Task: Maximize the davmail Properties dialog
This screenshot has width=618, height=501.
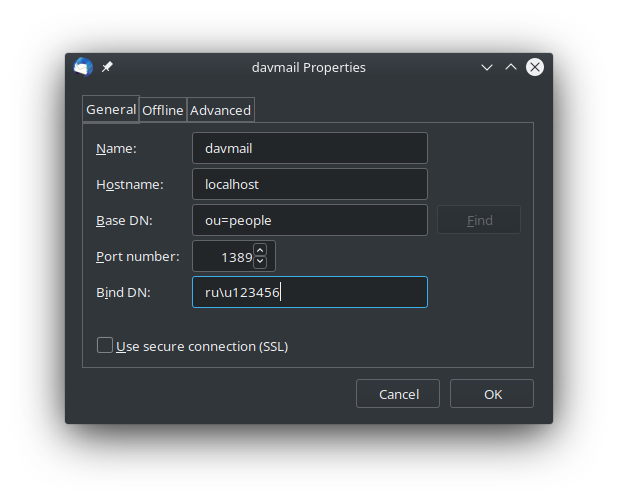Action: [511, 67]
